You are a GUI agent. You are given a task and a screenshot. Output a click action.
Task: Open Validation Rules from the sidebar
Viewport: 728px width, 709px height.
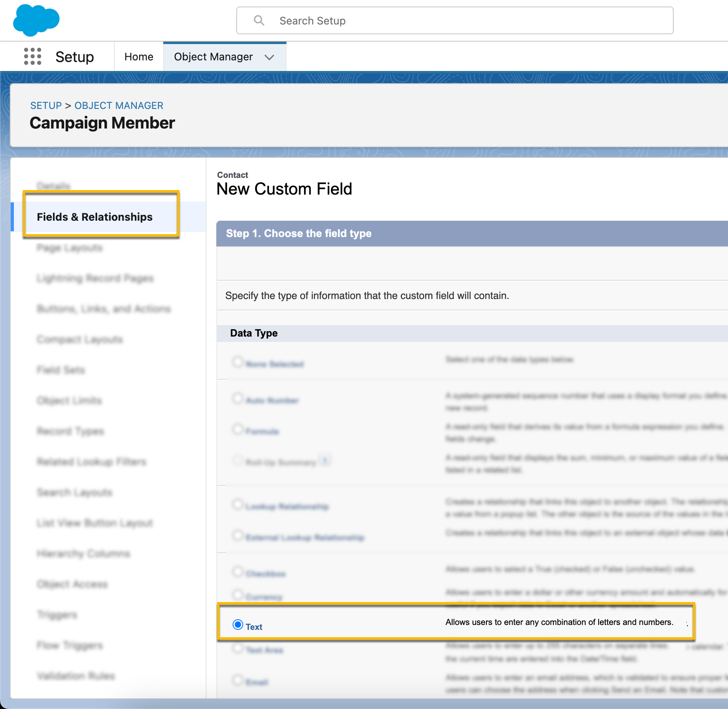pos(76,676)
